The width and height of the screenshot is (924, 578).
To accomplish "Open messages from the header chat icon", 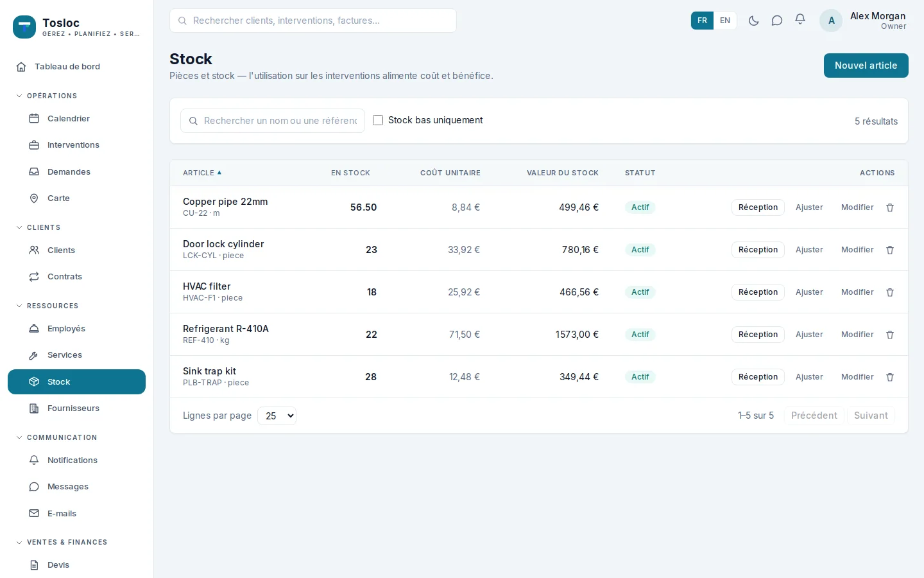I will pos(777,21).
